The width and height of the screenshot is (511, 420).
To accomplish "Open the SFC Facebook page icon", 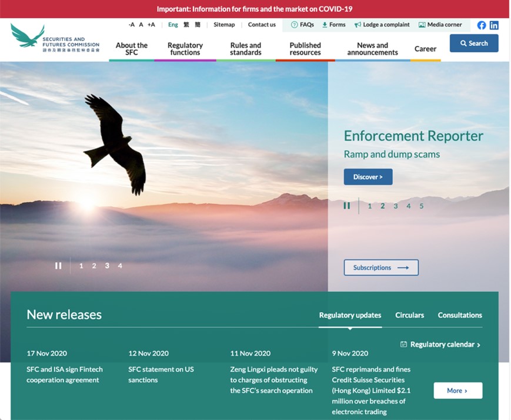I will pos(482,25).
